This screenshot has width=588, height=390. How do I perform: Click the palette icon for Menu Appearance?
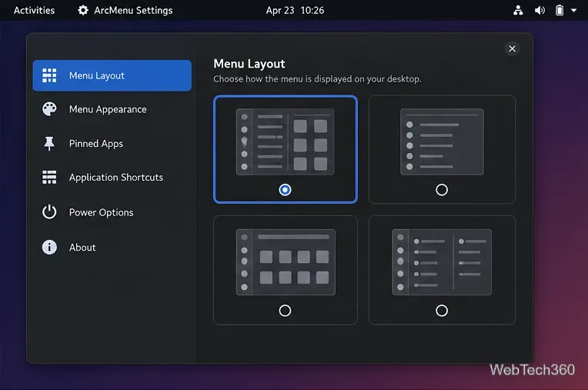pyautogui.click(x=49, y=109)
